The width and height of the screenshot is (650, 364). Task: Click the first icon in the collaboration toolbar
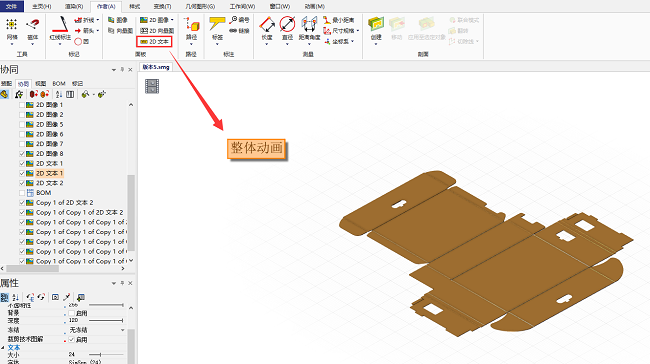click(x=5, y=95)
